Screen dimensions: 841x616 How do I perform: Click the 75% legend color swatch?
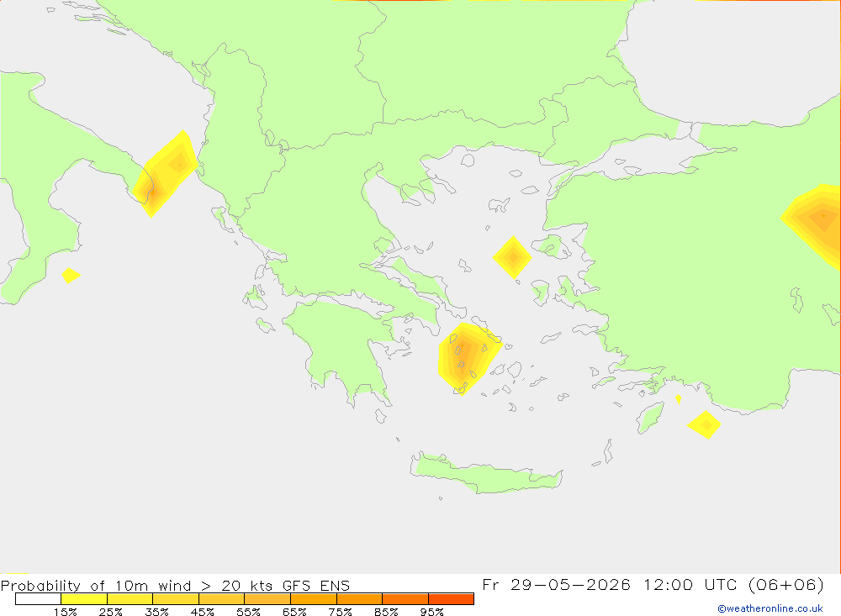[x=359, y=599]
